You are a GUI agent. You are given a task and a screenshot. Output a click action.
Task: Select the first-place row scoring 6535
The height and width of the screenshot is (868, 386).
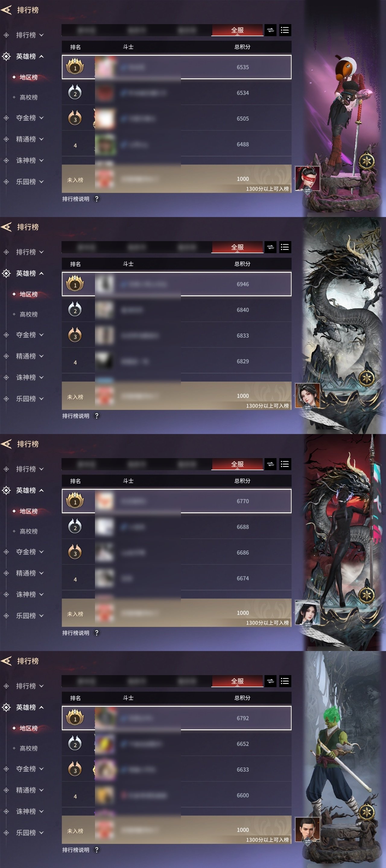pyautogui.click(x=177, y=67)
